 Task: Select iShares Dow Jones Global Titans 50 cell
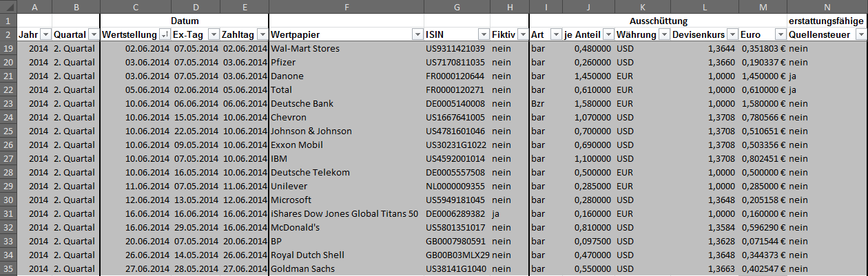coord(347,213)
